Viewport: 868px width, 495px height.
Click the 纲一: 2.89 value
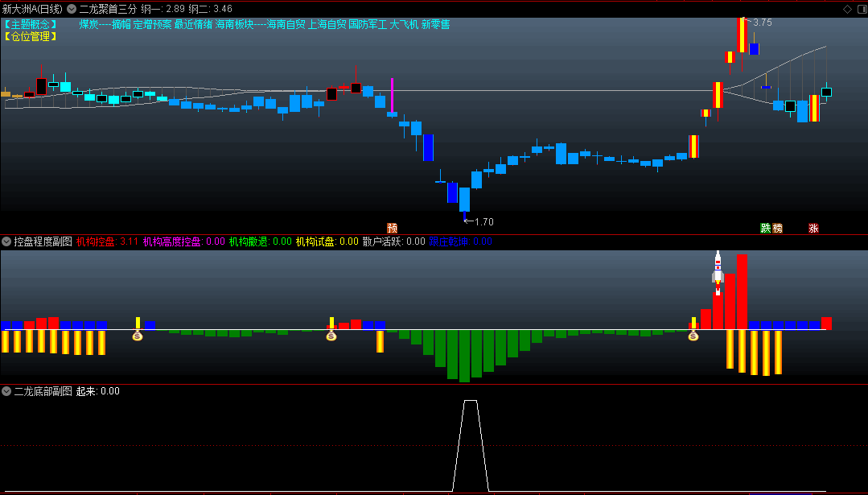tap(162, 9)
